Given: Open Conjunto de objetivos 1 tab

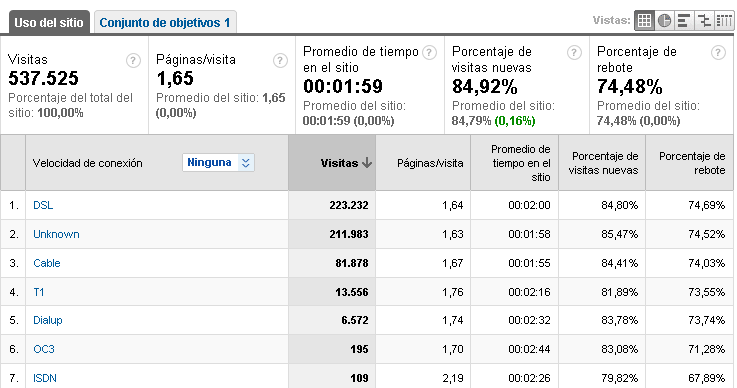Looking at the screenshot, I should click(165, 23).
